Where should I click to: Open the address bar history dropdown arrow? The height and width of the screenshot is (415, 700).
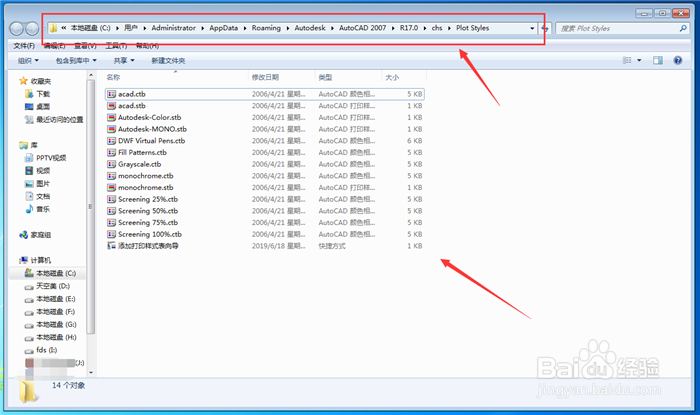(532, 28)
